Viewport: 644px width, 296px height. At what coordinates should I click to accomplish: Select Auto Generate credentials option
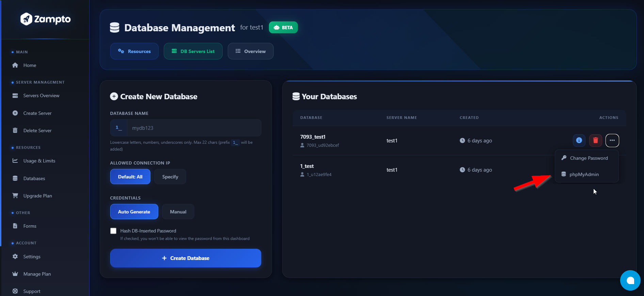click(x=134, y=212)
